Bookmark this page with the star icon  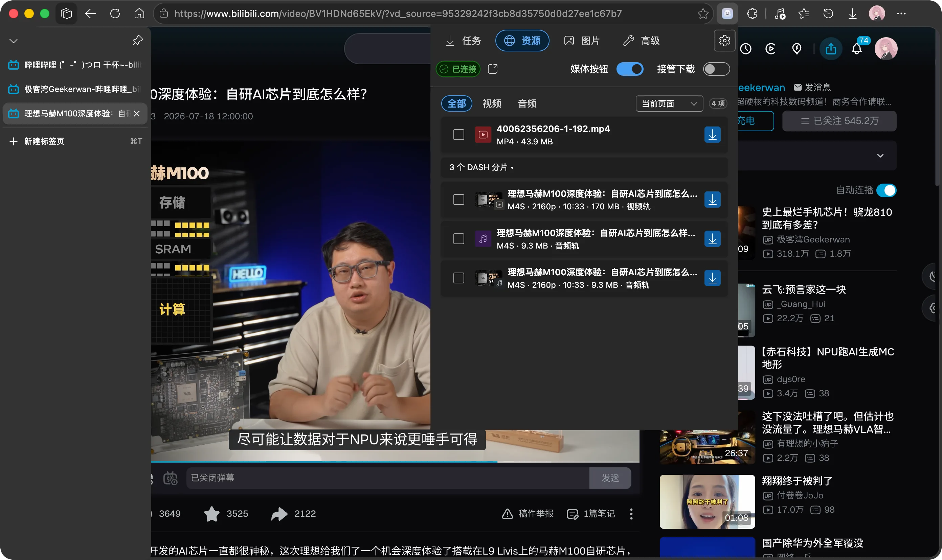click(x=703, y=14)
